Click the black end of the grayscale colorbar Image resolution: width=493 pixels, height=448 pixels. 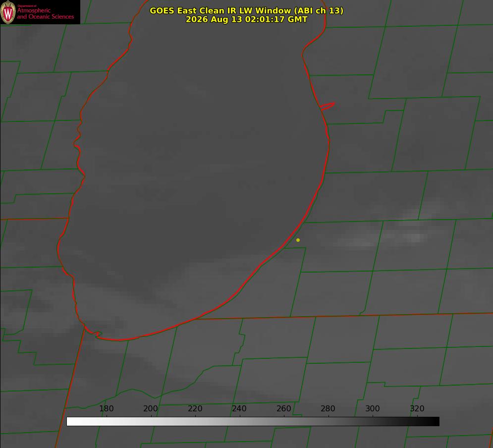coord(433,422)
